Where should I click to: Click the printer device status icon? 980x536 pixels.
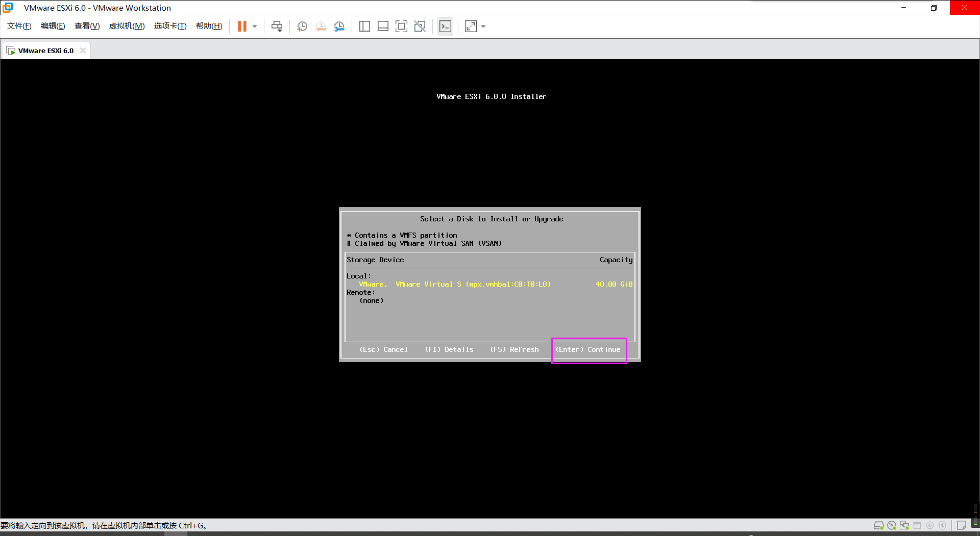[x=917, y=525]
